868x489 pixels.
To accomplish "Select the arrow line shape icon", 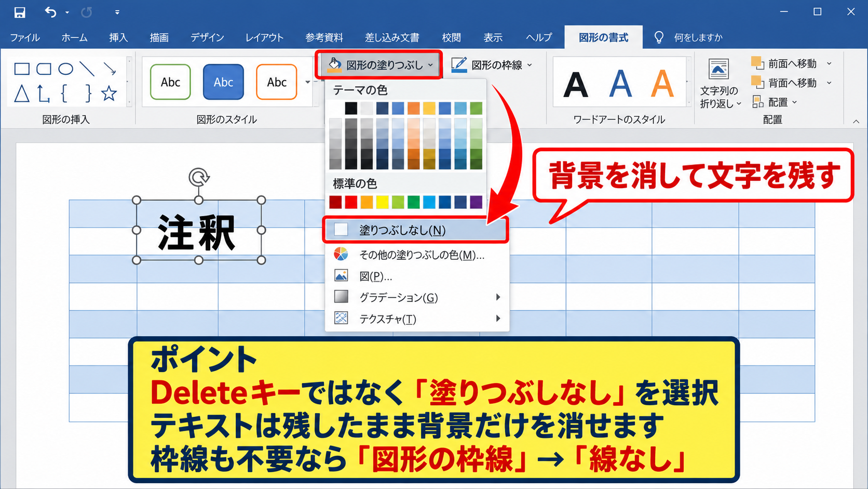I will tap(110, 69).
